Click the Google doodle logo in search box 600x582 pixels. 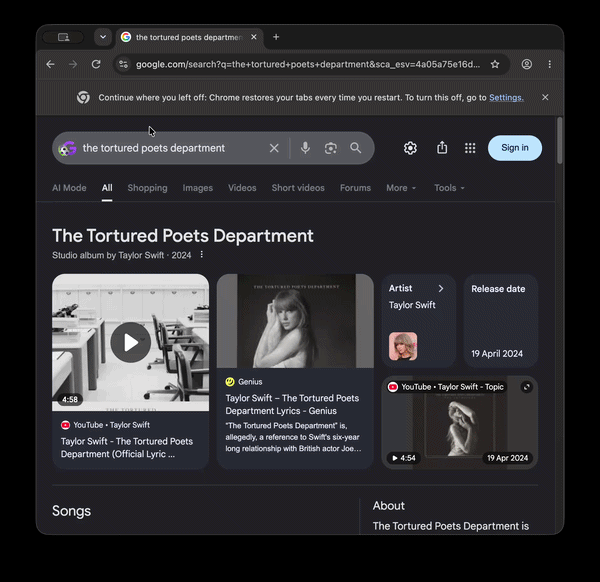tap(68, 148)
